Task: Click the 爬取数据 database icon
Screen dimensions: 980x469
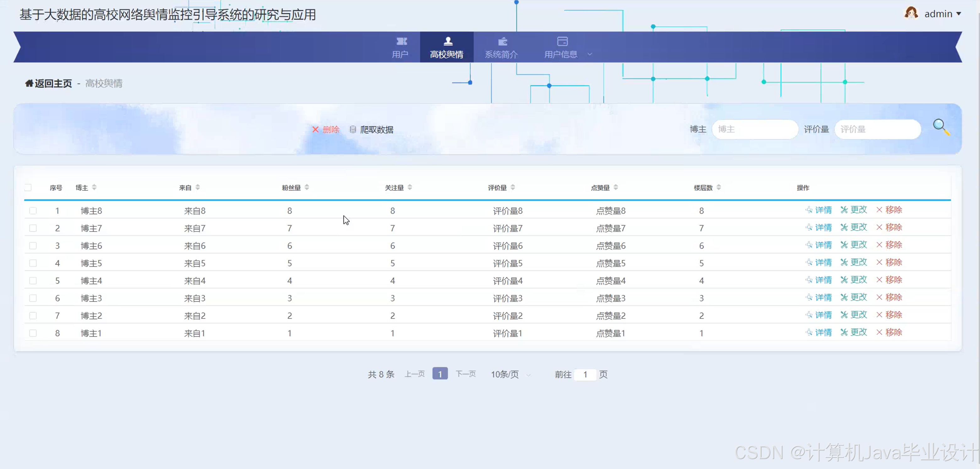Action: [353, 129]
